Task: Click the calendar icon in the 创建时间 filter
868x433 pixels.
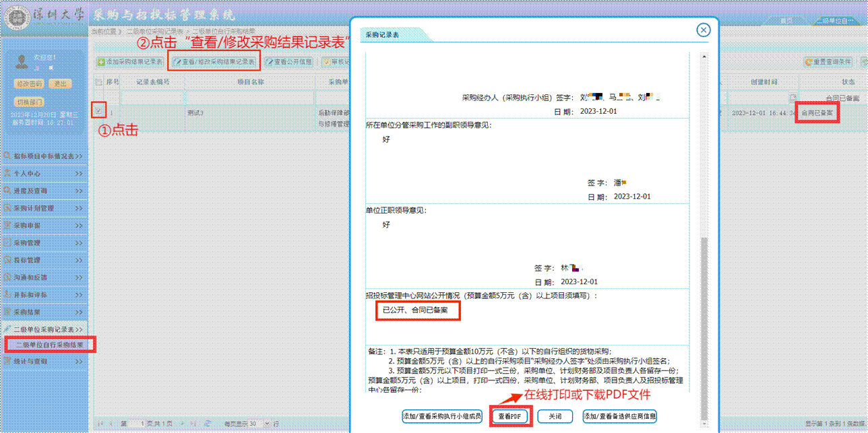Action: tap(793, 98)
